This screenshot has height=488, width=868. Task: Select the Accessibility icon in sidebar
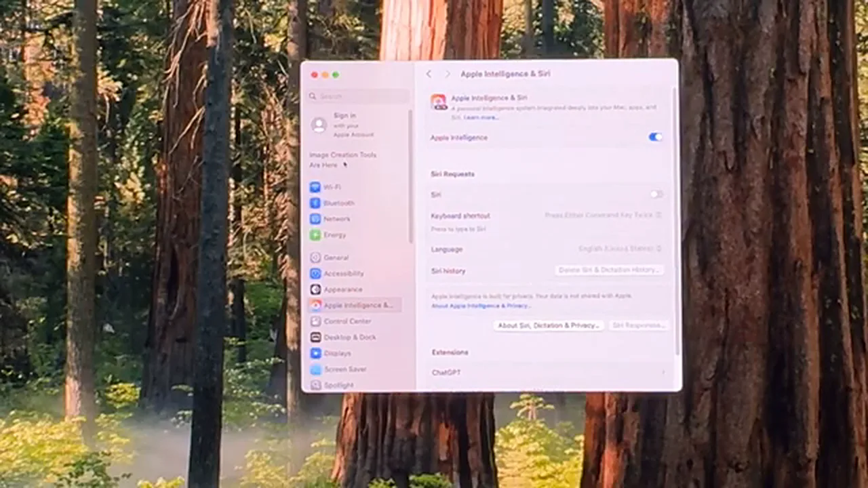(315, 273)
